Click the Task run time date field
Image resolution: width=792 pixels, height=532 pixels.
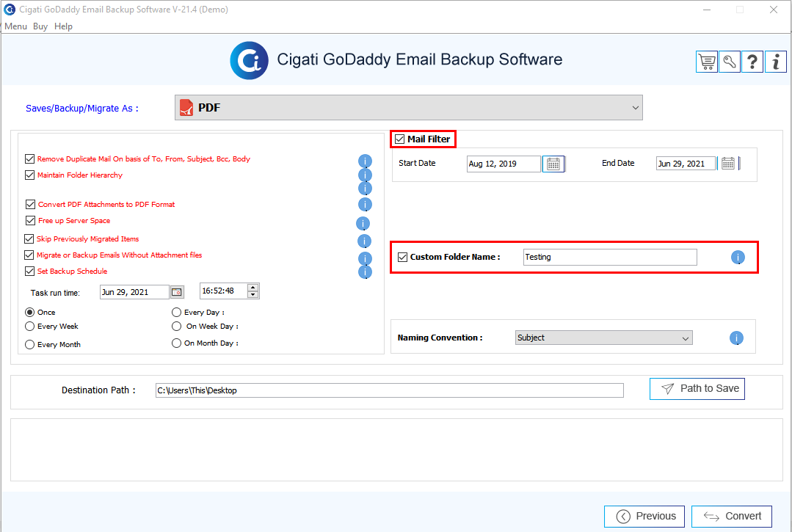click(134, 292)
